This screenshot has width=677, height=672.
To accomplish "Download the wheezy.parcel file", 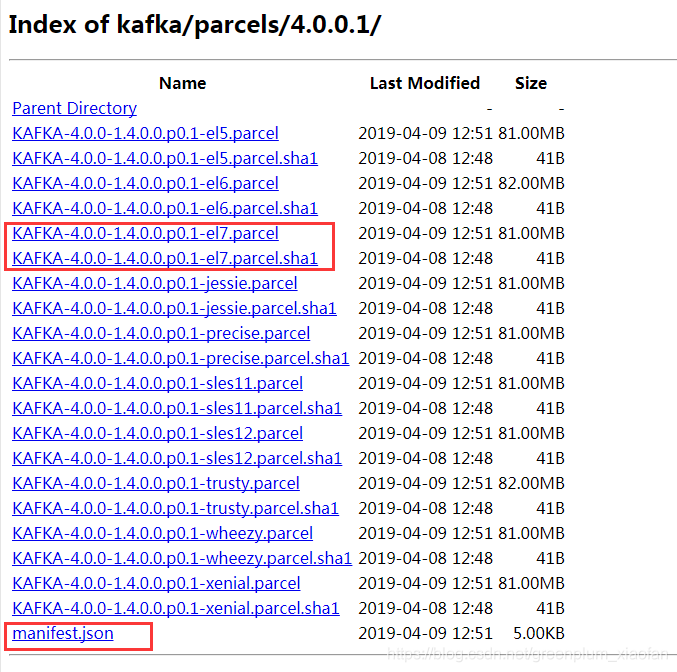I will (162, 534).
